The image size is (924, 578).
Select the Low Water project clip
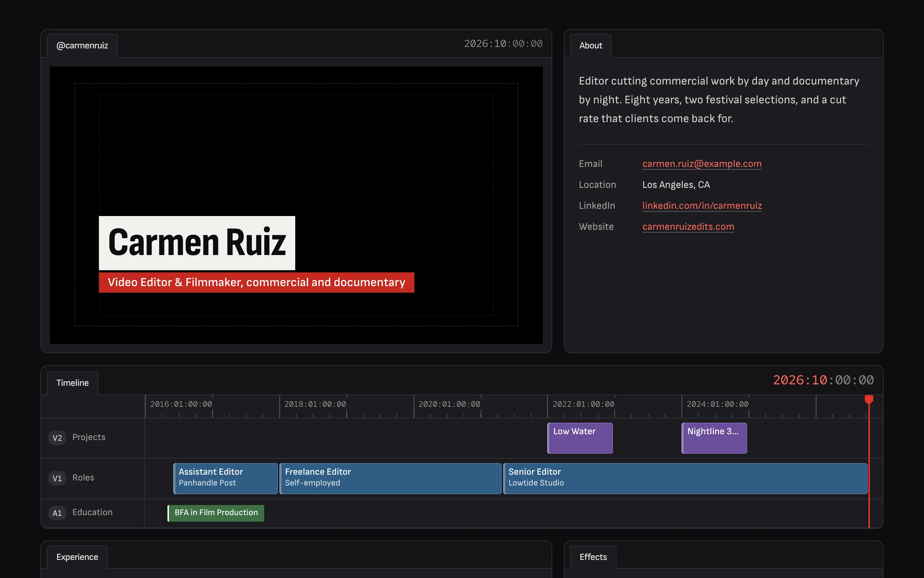point(580,438)
